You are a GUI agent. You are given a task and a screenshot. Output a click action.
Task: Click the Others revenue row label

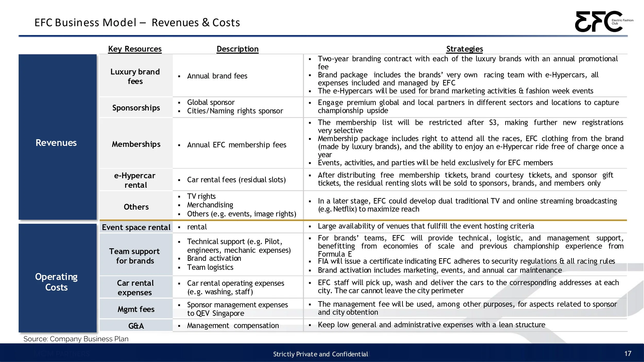[x=136, y=207]
